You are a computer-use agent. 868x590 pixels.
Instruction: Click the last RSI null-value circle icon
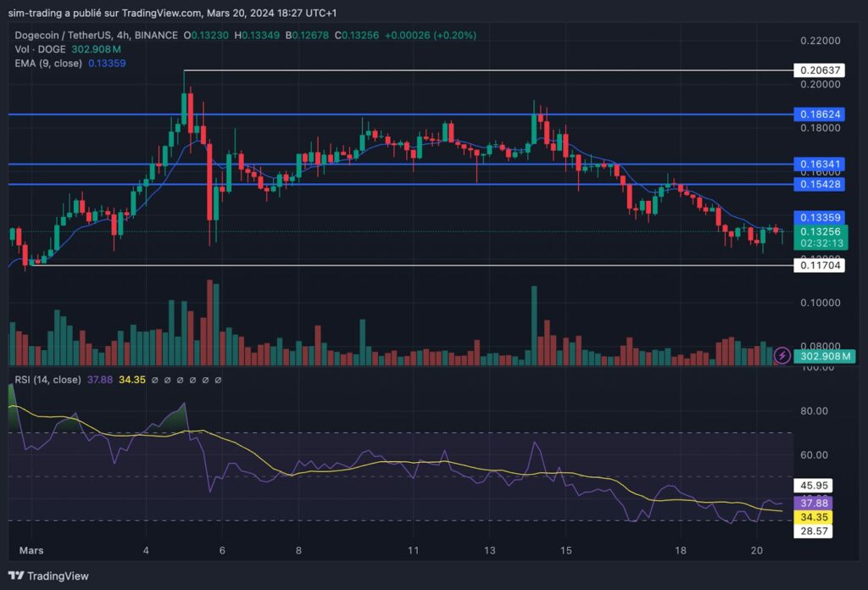218,381
